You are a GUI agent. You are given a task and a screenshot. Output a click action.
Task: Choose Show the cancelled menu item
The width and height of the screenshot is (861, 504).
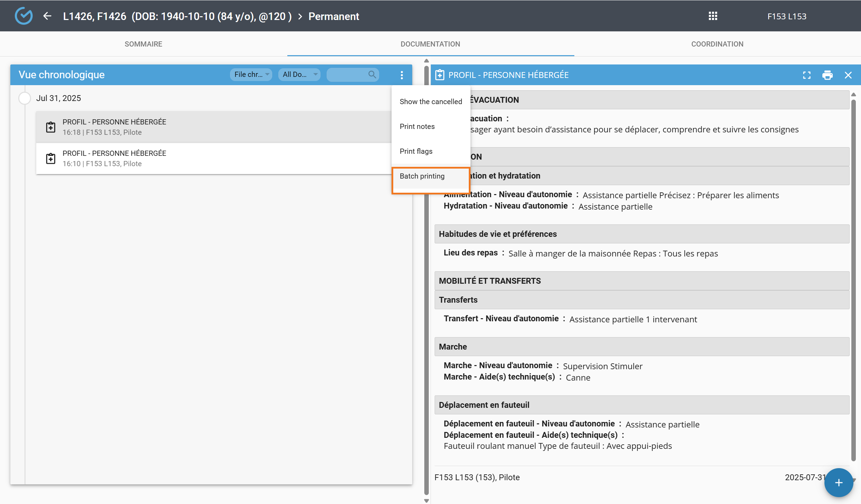pyautogui.click(x=430, y=102)
